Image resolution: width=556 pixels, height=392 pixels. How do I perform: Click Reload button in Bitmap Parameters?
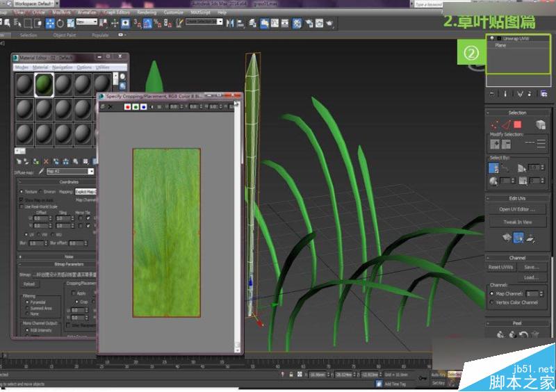29,284
